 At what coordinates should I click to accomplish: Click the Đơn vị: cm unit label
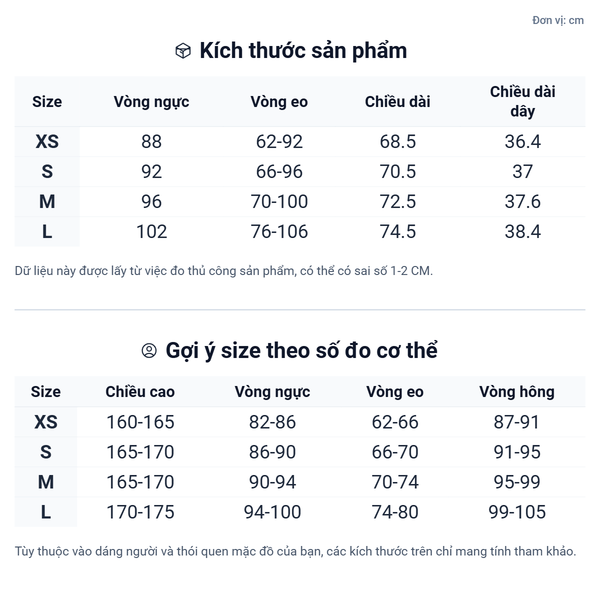pyautogui.click(x=558, y=20)
